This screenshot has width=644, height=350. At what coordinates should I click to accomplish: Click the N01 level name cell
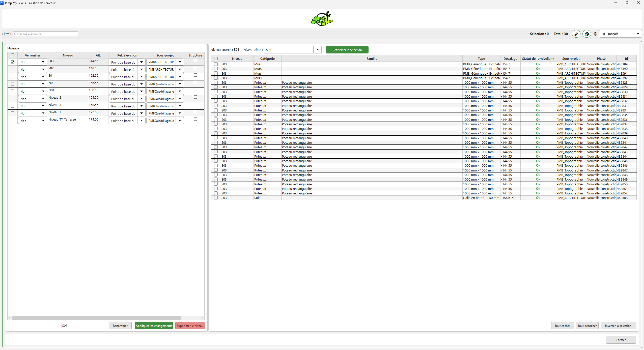click(x=68, y=91)
